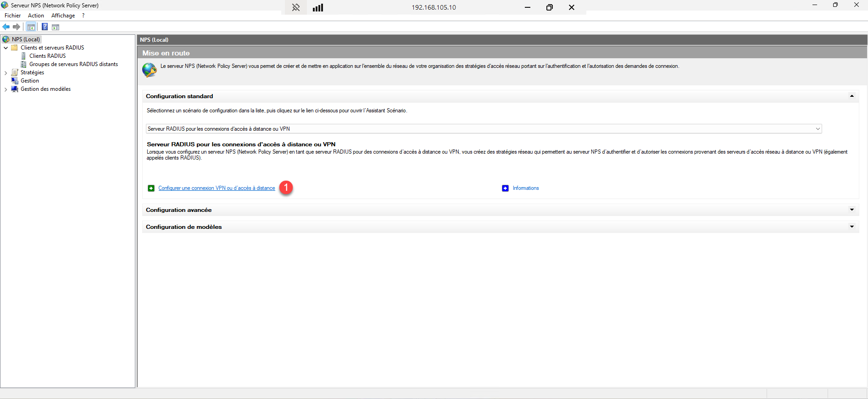Expand the Configuration de modèles section
Viewport: 868px width, 399px height.
[x=851, y=227]
